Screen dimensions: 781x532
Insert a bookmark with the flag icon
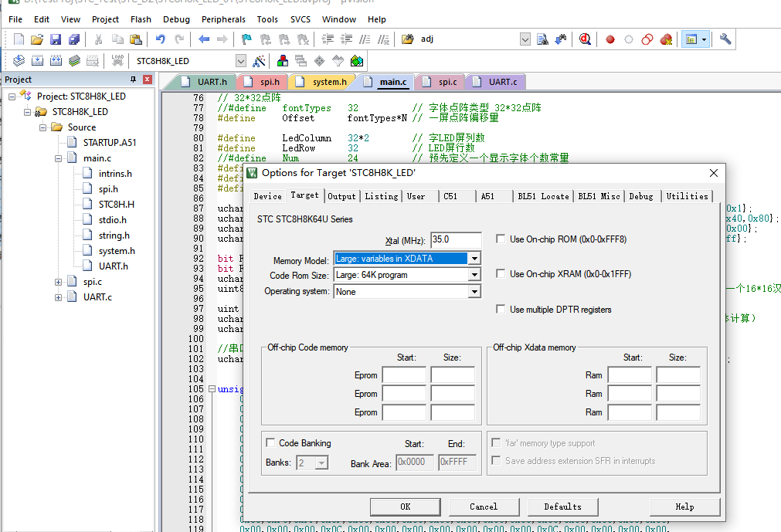(x=246, y=39)
